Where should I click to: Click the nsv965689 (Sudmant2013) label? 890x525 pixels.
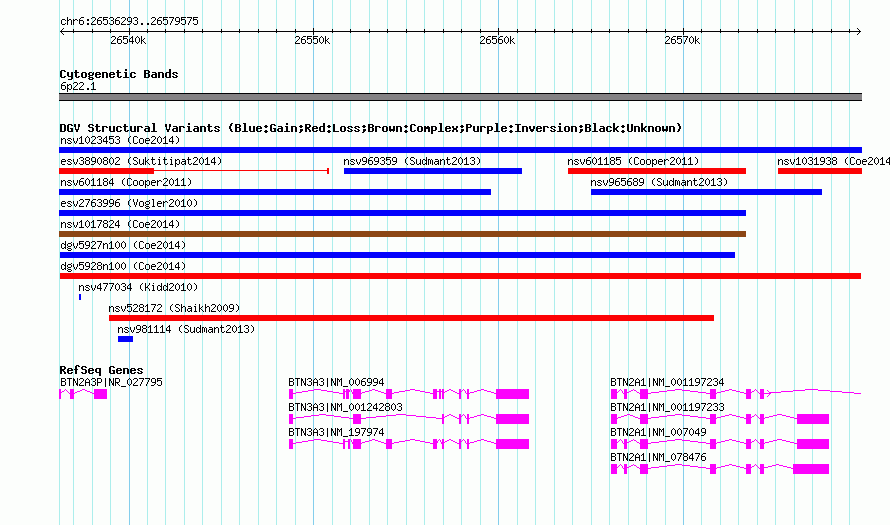point(659,182)
